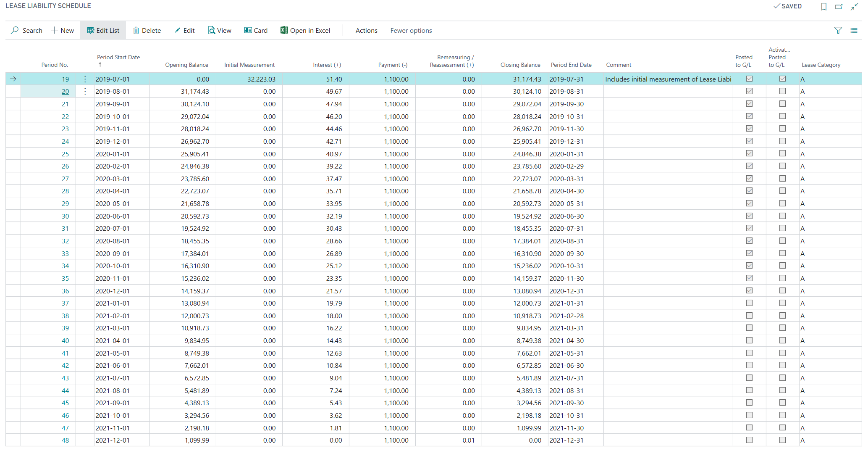Select period start date 2021-06-01
Screen dimensions: 868x451
click(113, 365)
